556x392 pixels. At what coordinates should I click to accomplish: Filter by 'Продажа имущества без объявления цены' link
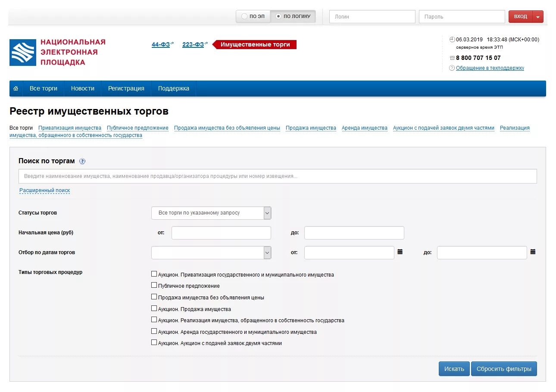point(227,128)
